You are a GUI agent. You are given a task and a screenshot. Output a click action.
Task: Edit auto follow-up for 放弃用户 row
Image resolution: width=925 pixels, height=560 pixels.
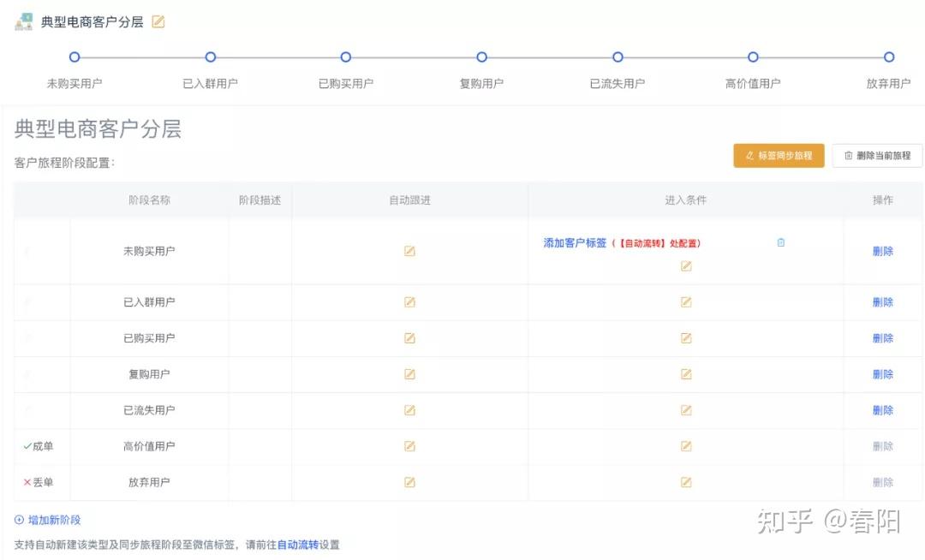(x=409, y=482)
